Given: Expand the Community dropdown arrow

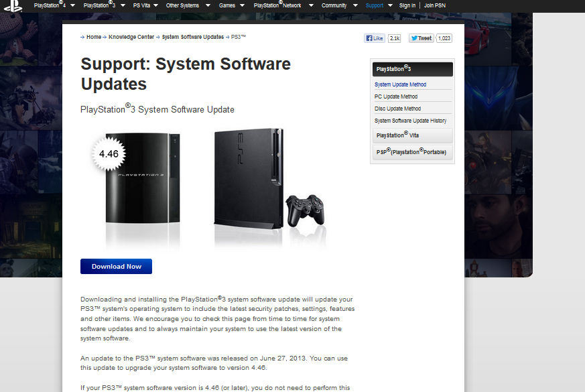Looking at the screenshot, I should coord(355,5).
